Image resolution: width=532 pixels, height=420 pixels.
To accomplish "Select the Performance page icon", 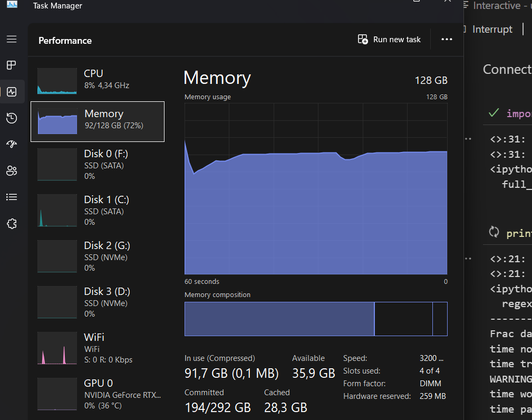I will coord(12,92).
